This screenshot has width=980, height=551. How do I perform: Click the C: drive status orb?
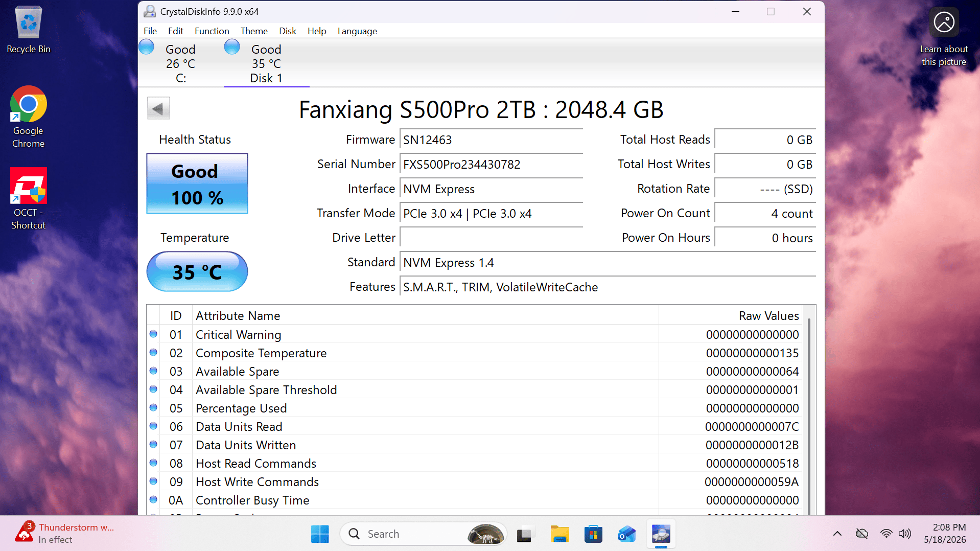coord(146,47)
